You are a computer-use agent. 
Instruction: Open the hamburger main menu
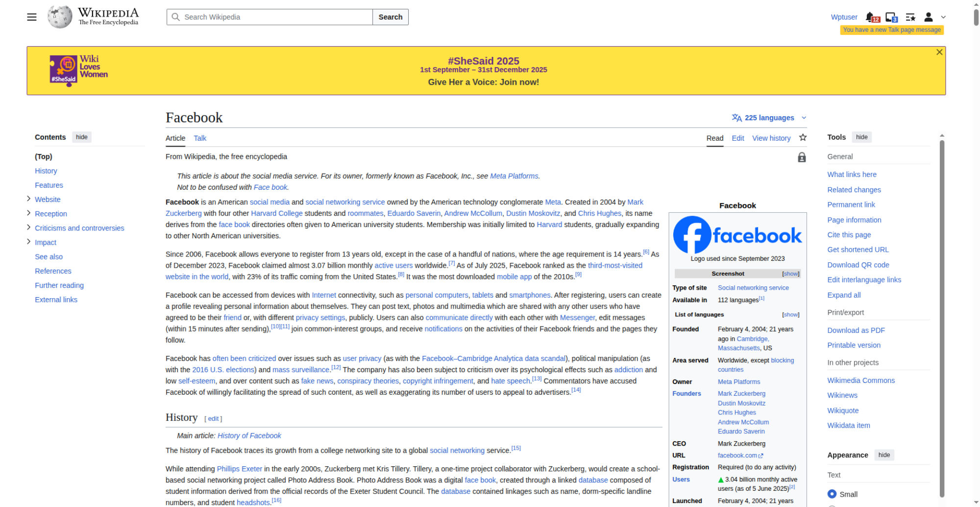[32, 17]
